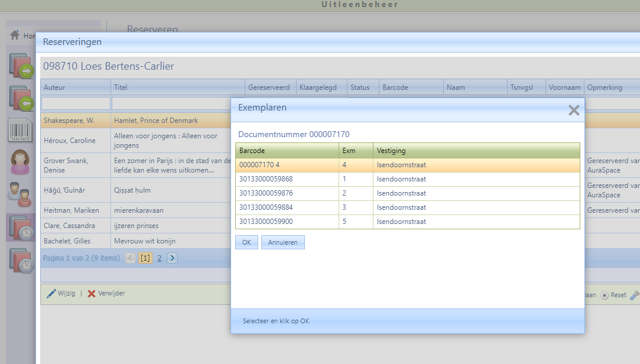Screen dimensions: 640x364
Task: Open the barcode scan icon in sidebar
Action: tap(21, 130)
